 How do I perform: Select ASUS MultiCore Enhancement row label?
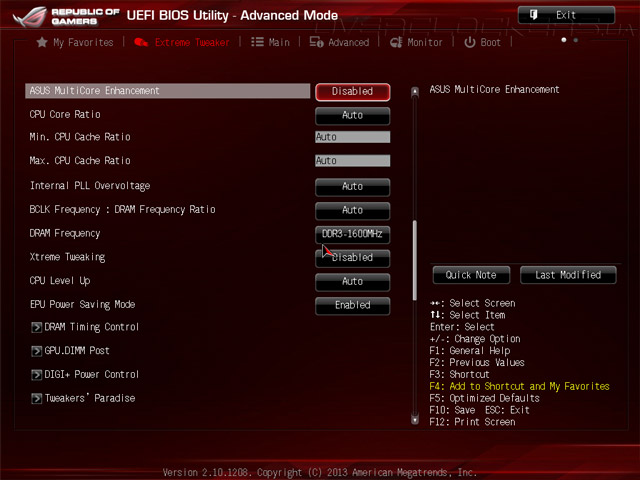pos(168,91)
